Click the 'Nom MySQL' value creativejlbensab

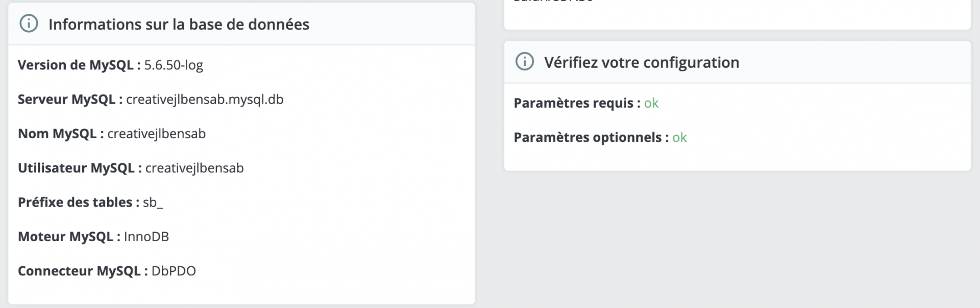pyautogui.click(x=156, y=134)
